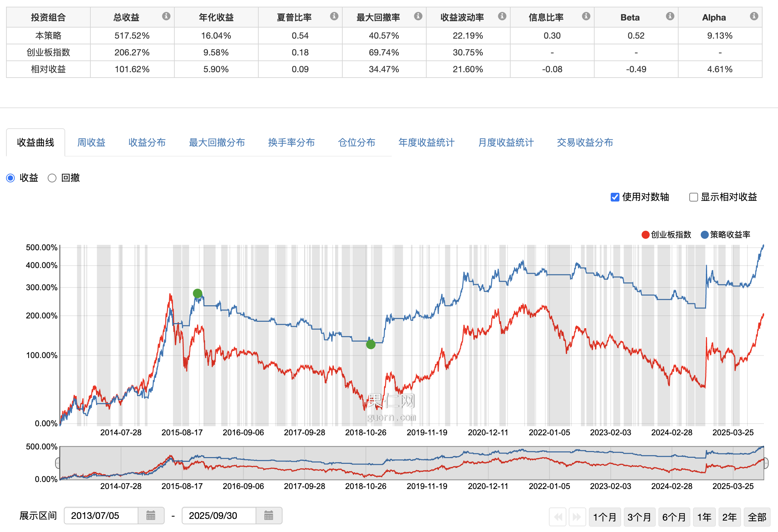Enable 显示相对收益 checkbox
The height and width of the screenshot is (532, 778).
693,197
